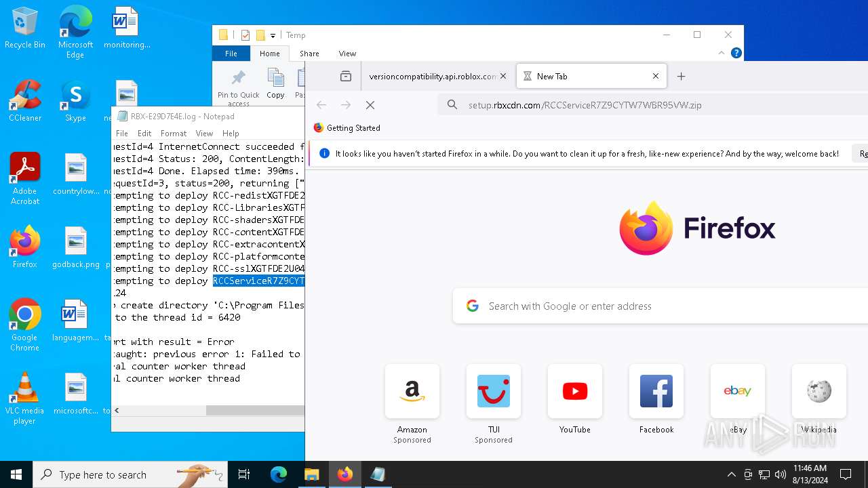
Task: Open the godback.png file
Action: (76, 247)
